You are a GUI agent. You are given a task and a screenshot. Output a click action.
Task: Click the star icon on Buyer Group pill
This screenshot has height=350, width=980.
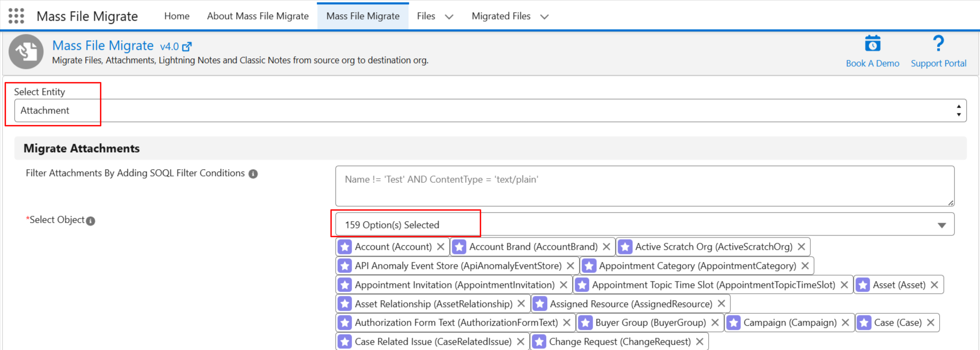click(585, 322)
